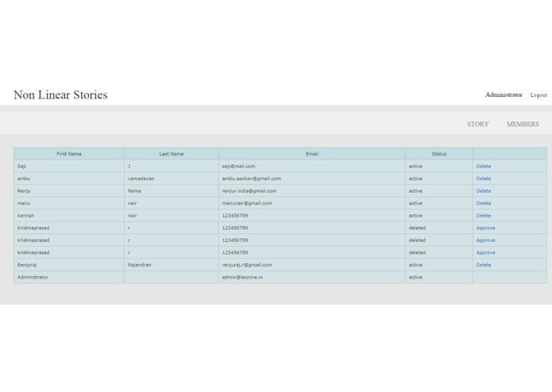Delete the user kannan nair
Image resolution: width=552 pixels, height=392 pixels.
[484, 216]
